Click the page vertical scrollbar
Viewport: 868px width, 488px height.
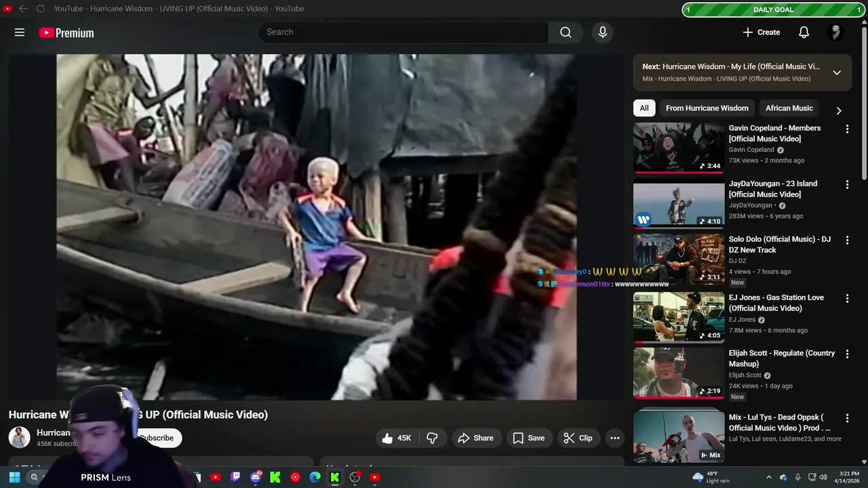pos(864,102)
